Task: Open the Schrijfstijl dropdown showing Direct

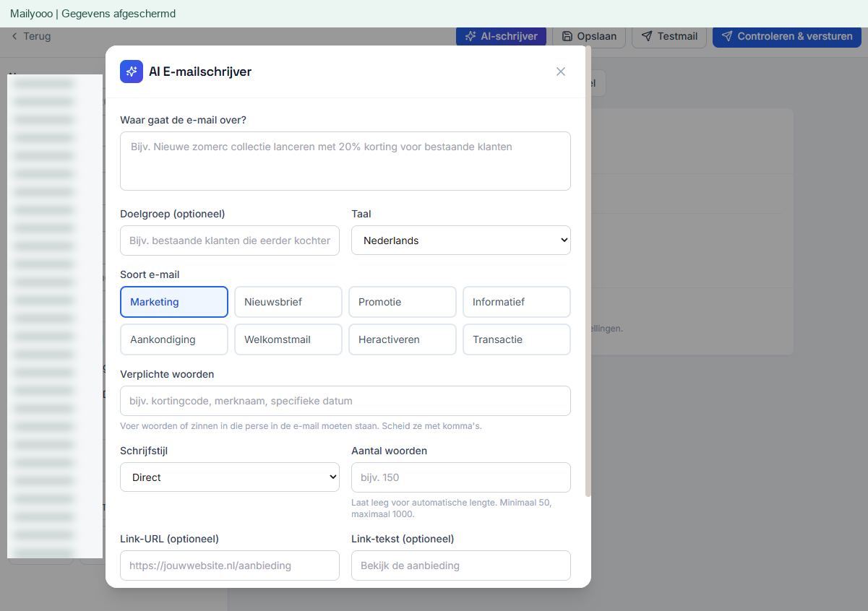Action: [230, 477]
